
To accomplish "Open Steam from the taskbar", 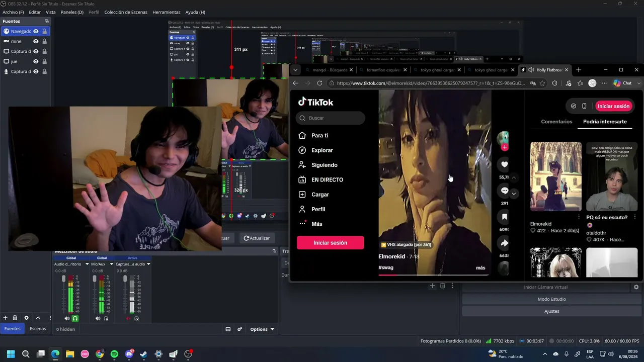I will click(x=143, y=354).
